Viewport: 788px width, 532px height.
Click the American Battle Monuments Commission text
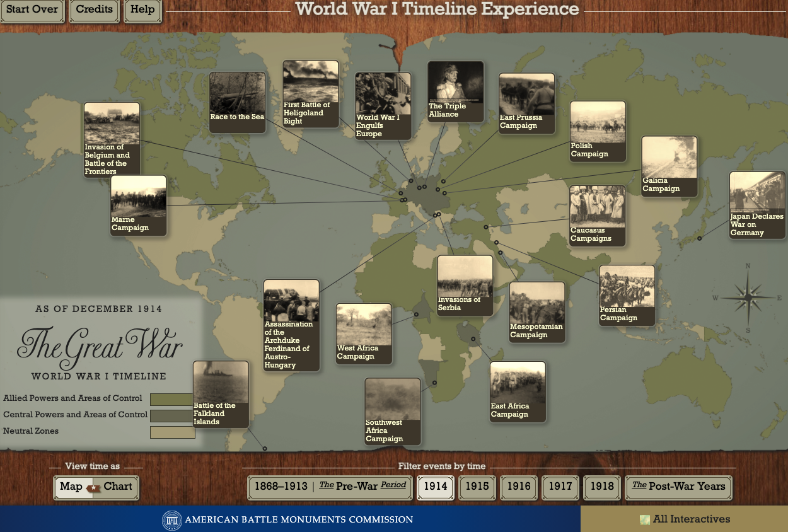[299, 520]
